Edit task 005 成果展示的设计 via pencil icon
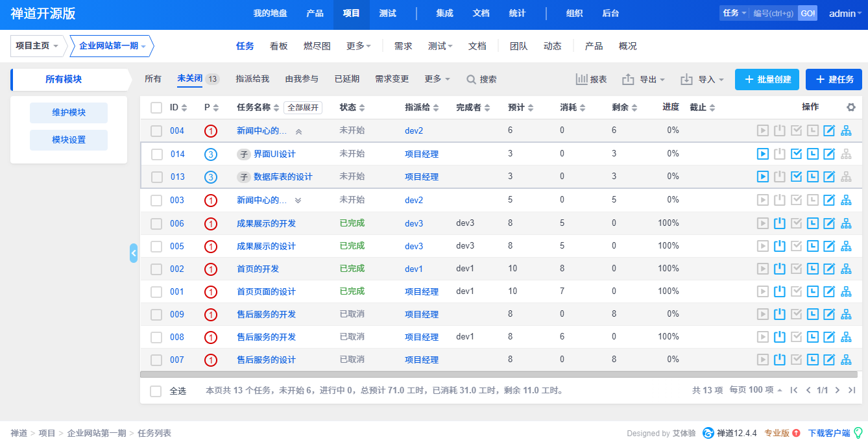The height and width of the screenshot is (442, 868). click(x=829, y=246)
